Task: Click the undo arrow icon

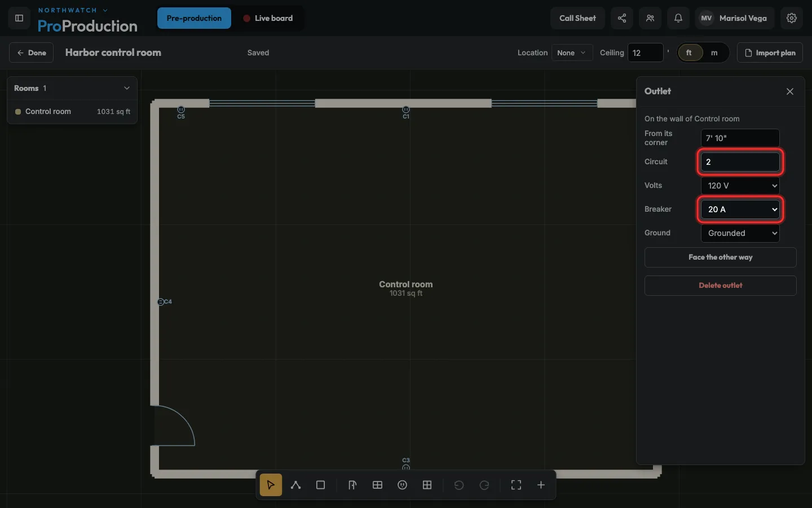Action: point(459,485)
